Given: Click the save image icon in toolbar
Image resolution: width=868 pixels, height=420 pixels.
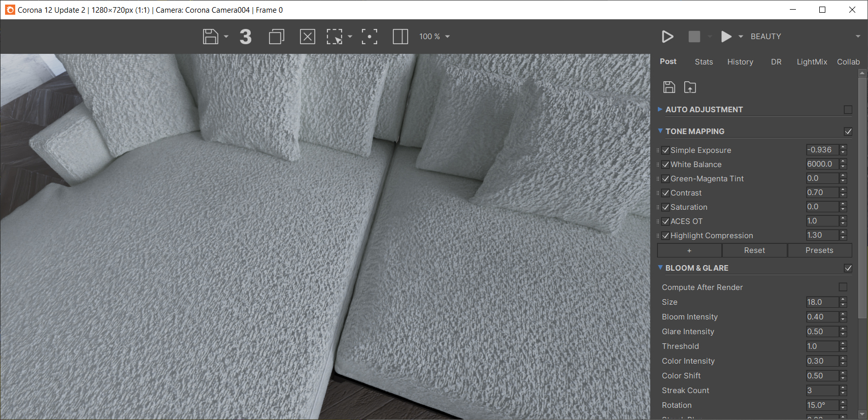Looking at the screenshot, I should click(210, 37).
